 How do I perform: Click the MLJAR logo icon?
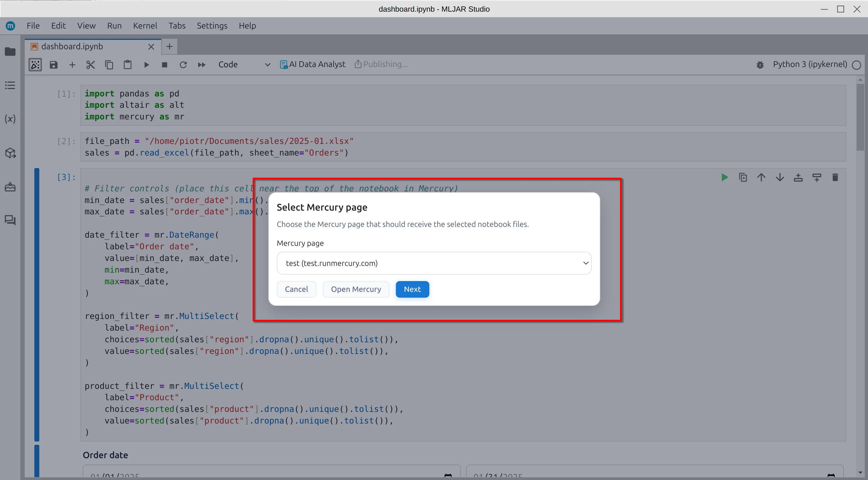(10, 26)
